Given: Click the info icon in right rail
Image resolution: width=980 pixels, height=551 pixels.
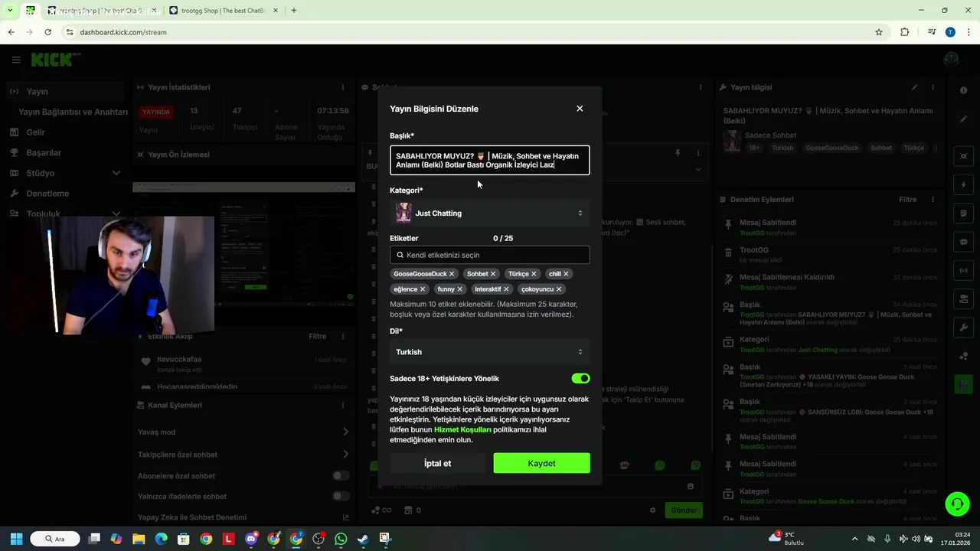Looking at the screenshot, I should [964, 91].
